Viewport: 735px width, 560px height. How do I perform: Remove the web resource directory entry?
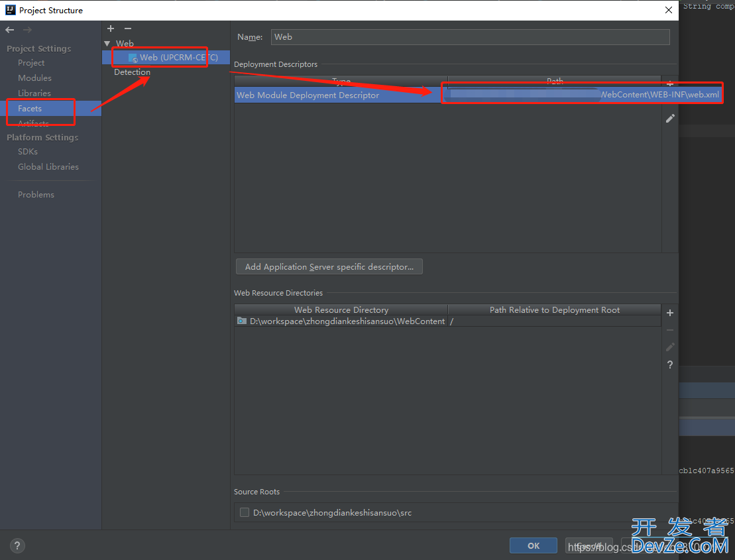tap(670, 330)
